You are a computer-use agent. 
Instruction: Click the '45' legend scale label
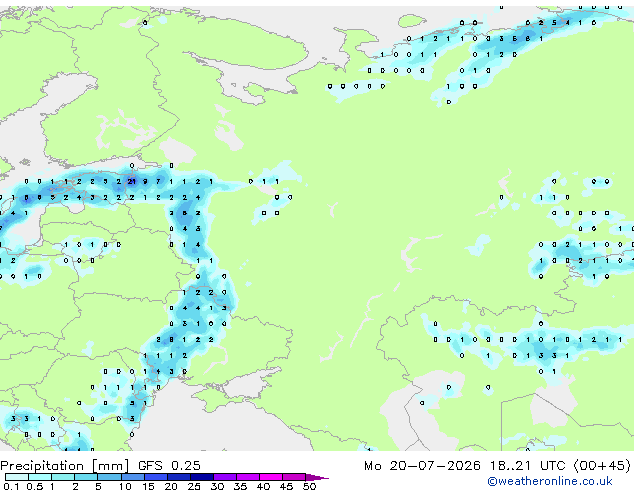coord(286,486)
